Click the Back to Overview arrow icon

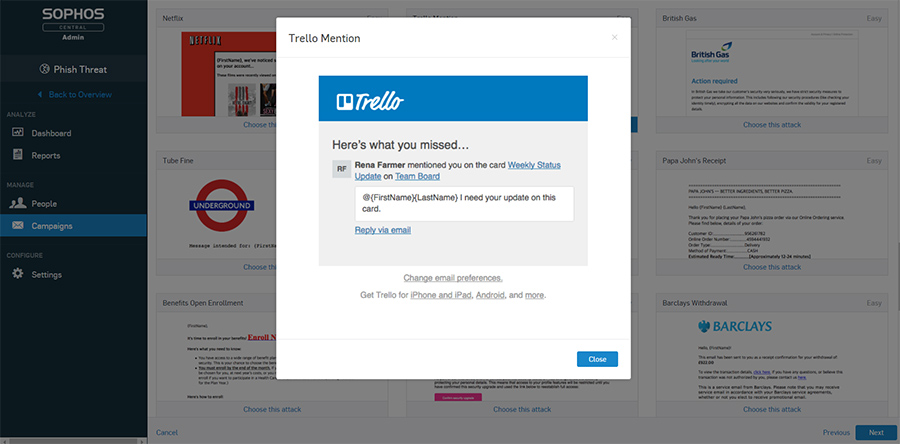point(40,95)
